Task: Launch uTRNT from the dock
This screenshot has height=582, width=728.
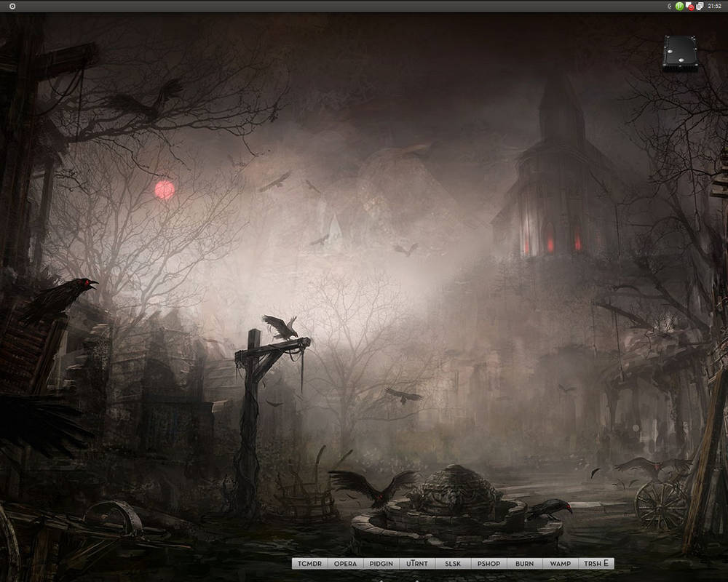Action: (417, 563)
